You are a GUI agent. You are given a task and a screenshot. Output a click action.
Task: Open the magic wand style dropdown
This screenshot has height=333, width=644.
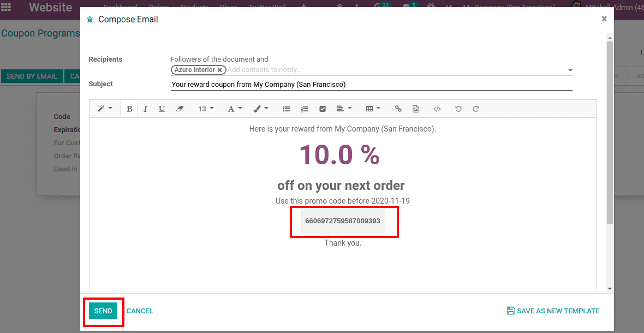(x=105, y=109)
